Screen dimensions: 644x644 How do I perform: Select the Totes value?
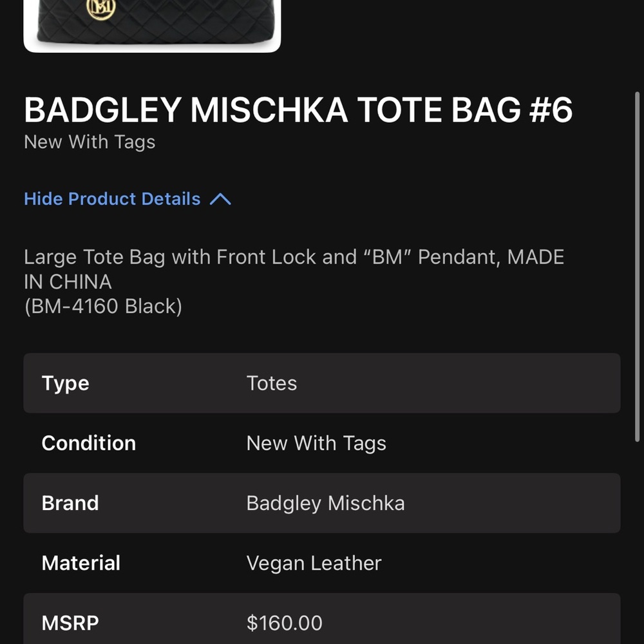[272, 383]
